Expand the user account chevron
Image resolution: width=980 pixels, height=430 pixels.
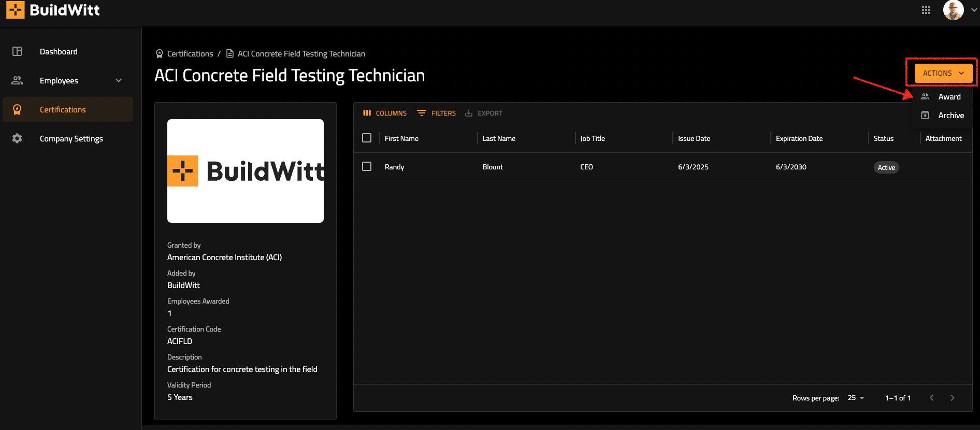point(974,10)
